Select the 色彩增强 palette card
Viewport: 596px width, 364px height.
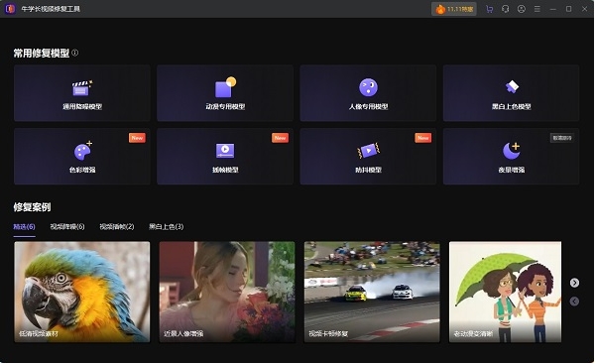82,157
